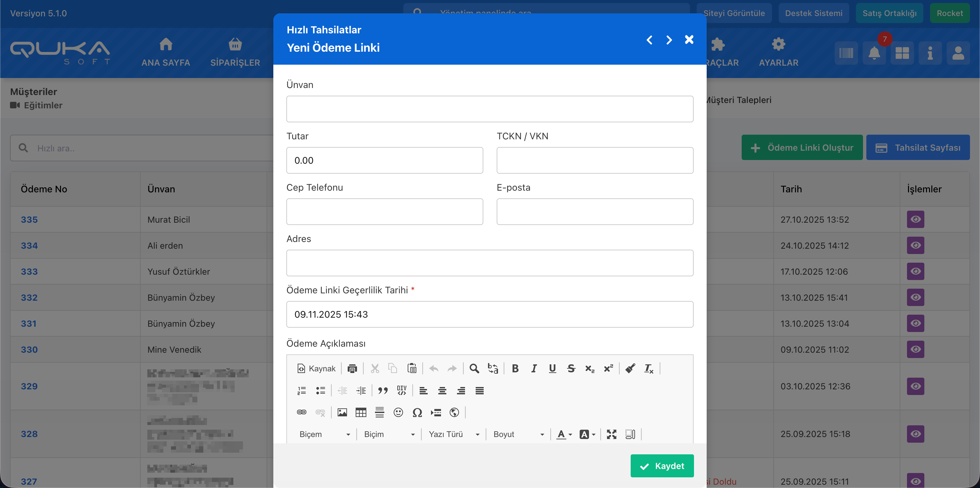Insert a special character using the omega icon
This screenshot has width=980, height=488.
tap(417, 412)
